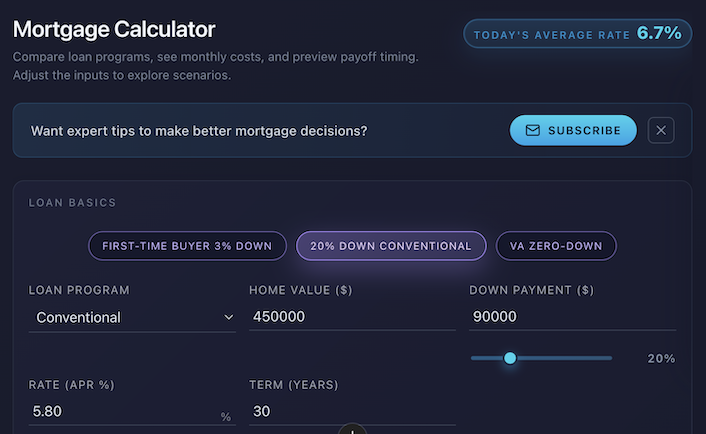
Task: Open the Loan Program dropdown
Action: (130, 318)
